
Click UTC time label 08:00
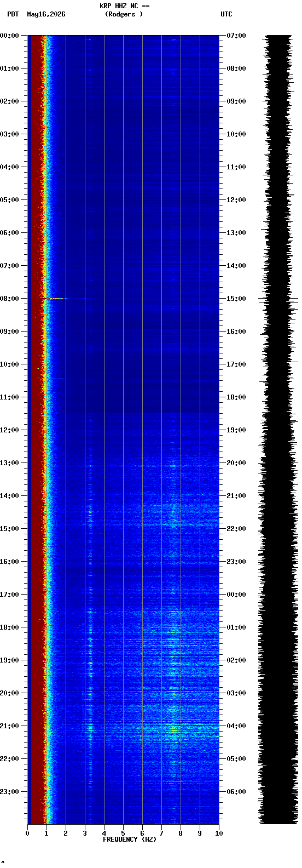click(236, 68)
